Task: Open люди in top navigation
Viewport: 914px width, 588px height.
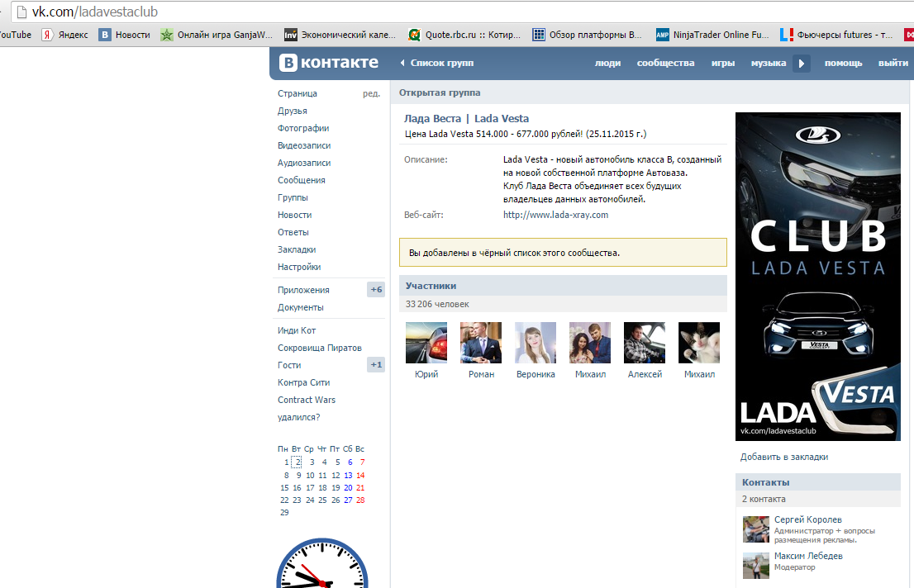Action: pyautogui.click(x=607, y=63)
